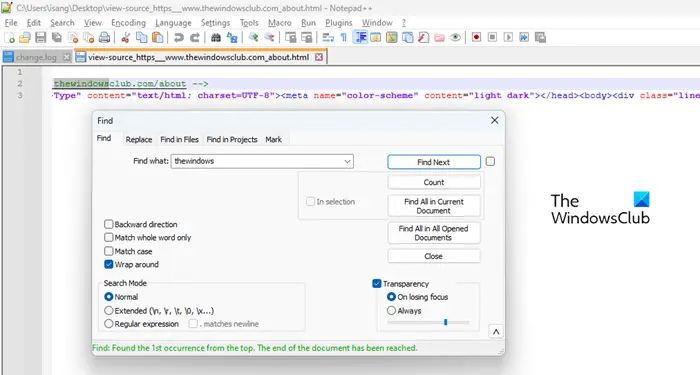
Task: Click the Close button in Find dialog
Action: [x=434, y=256]
